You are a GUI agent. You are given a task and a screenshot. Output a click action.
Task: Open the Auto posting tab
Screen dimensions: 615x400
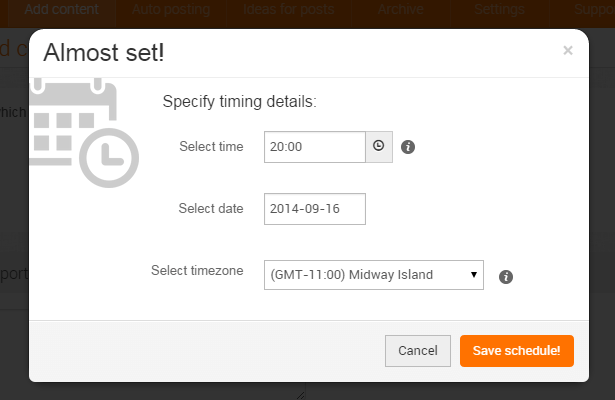point(171,9)
